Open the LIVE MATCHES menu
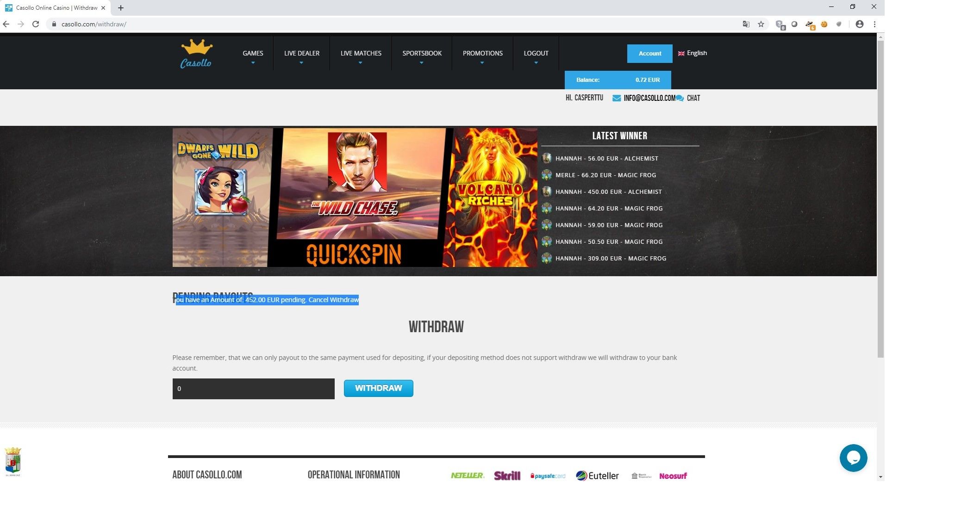 tap(361, 54)
